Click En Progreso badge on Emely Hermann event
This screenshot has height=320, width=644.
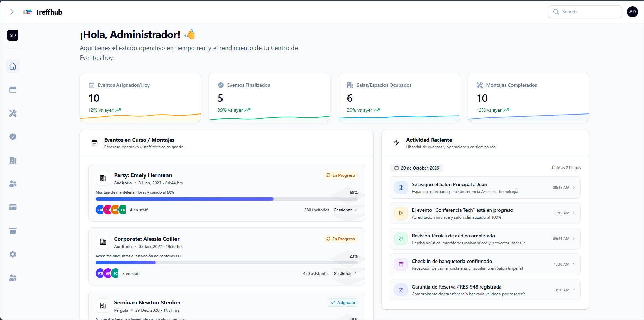[341, 175]
